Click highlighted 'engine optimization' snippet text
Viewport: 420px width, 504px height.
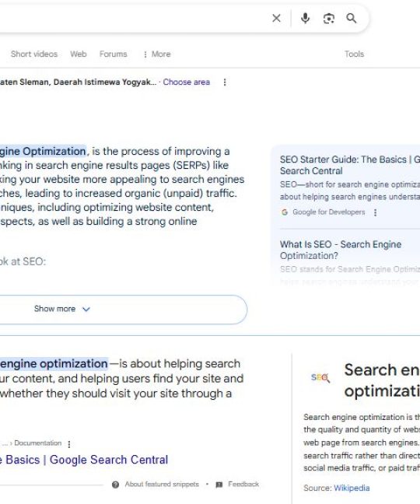click(x=54, y=364)
